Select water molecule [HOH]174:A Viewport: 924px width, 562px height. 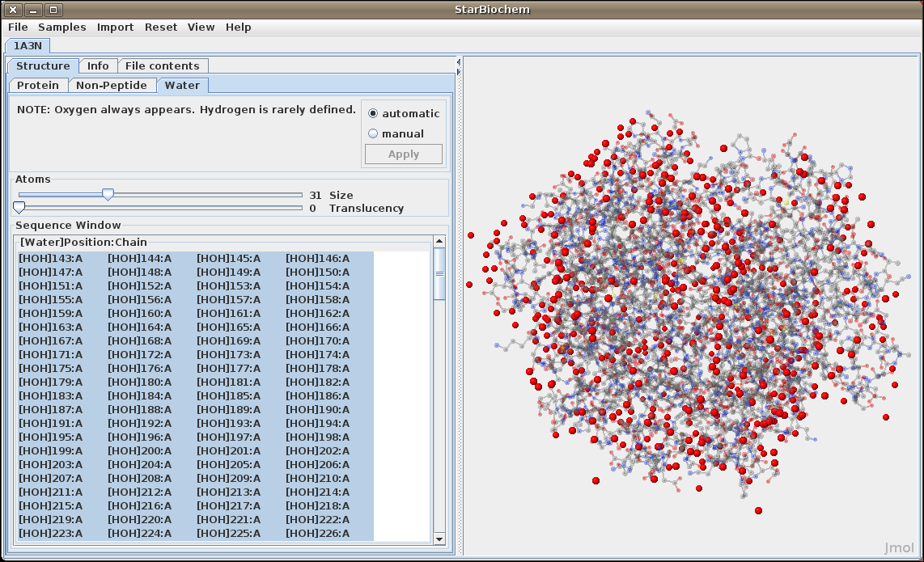[x=318, y=355]
